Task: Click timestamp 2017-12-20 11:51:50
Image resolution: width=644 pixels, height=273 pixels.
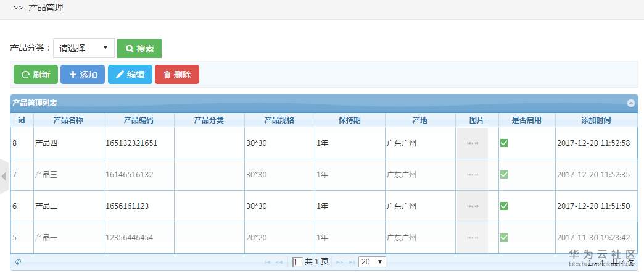Action: coord(593,206)
